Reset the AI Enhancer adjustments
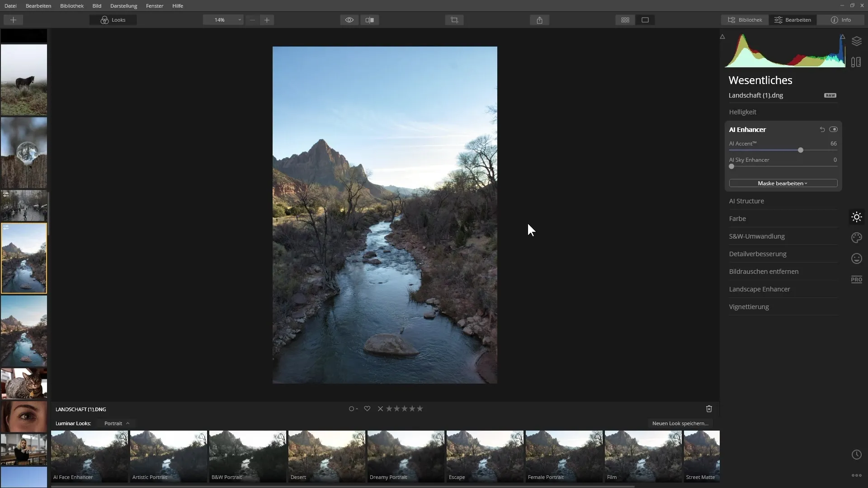The height and width of the screenshot is (488, 868). coord(822,130)
